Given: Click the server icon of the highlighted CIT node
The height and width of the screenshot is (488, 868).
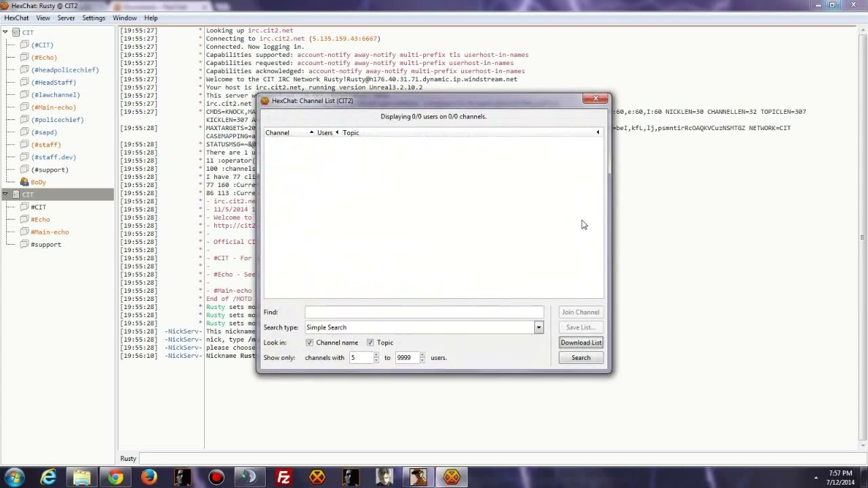Looking at the screenshot, I should [x=16, y=195].
